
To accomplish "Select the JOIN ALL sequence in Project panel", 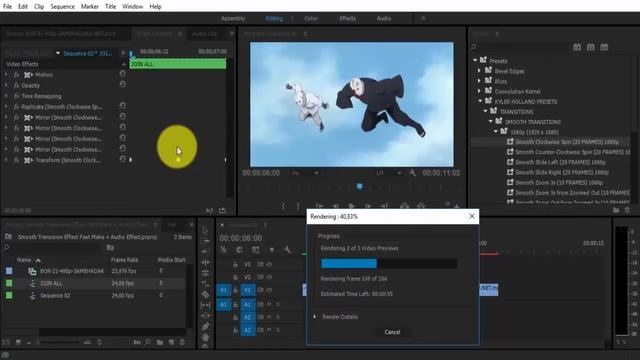I will coord(51,283).
